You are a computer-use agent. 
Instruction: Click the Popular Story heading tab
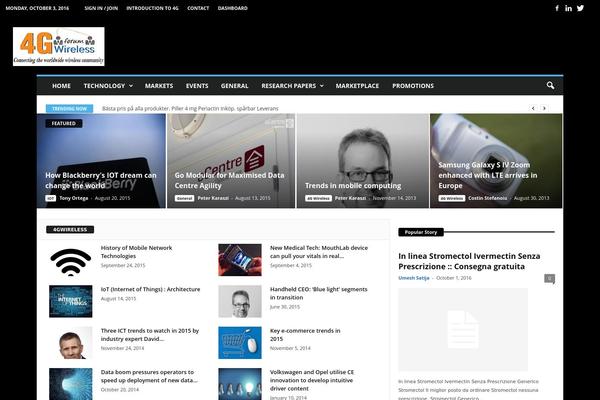421,232
